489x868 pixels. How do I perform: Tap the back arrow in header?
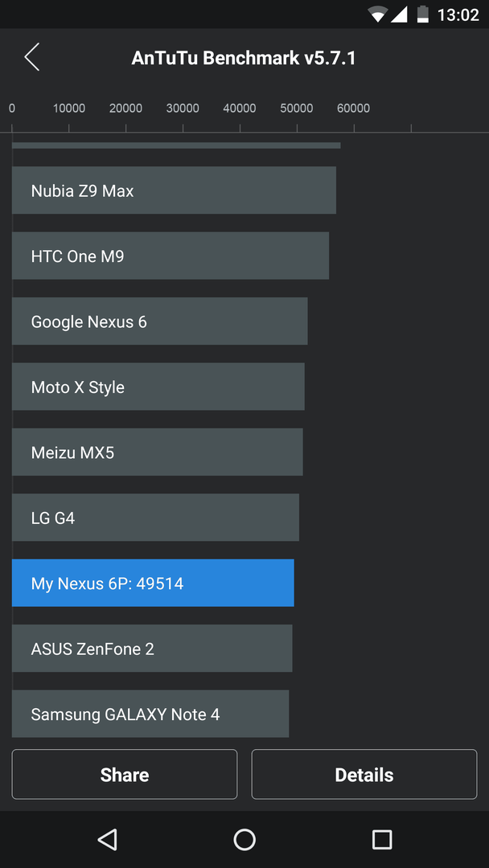tap(31, 57)
